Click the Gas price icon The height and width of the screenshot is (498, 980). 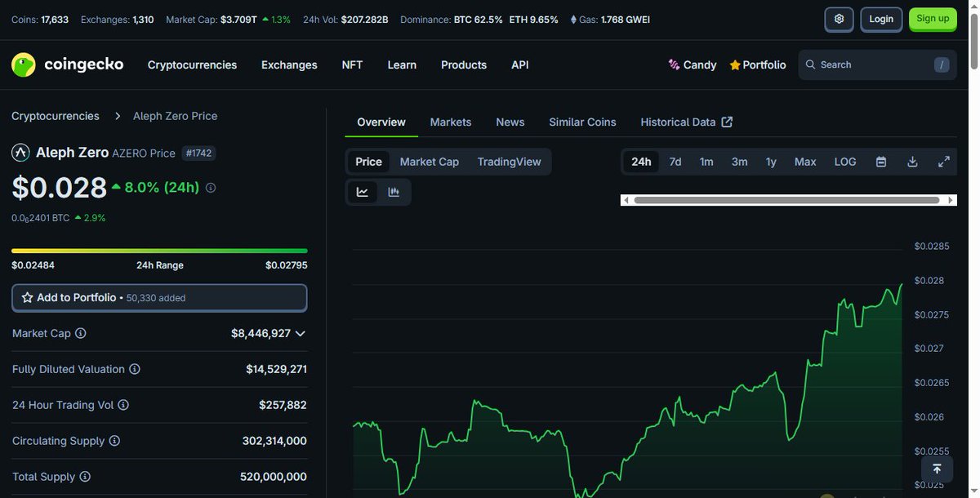pyautogui.click(x=572, y=19)
